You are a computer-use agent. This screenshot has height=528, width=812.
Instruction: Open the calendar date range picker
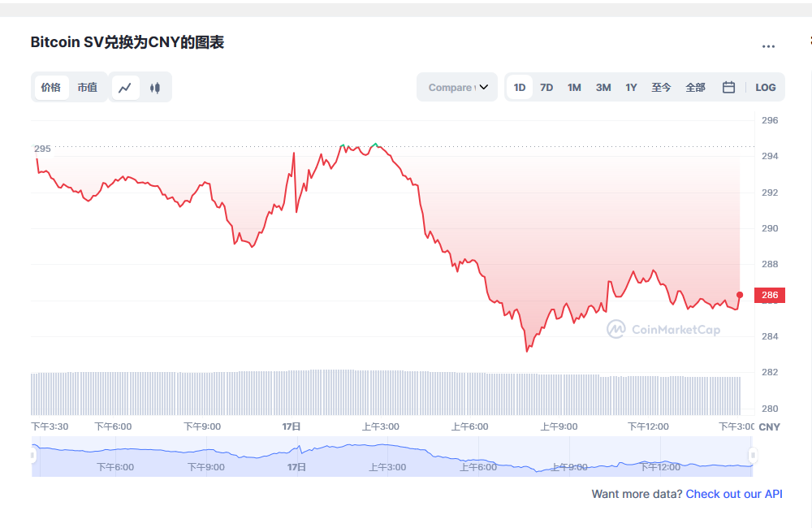point(728,87)
